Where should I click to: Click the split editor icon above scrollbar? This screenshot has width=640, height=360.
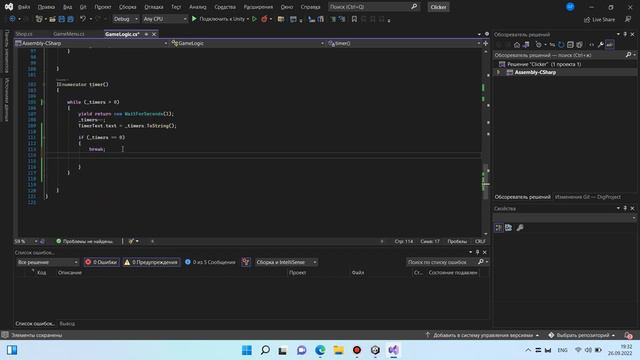(486, 43)
